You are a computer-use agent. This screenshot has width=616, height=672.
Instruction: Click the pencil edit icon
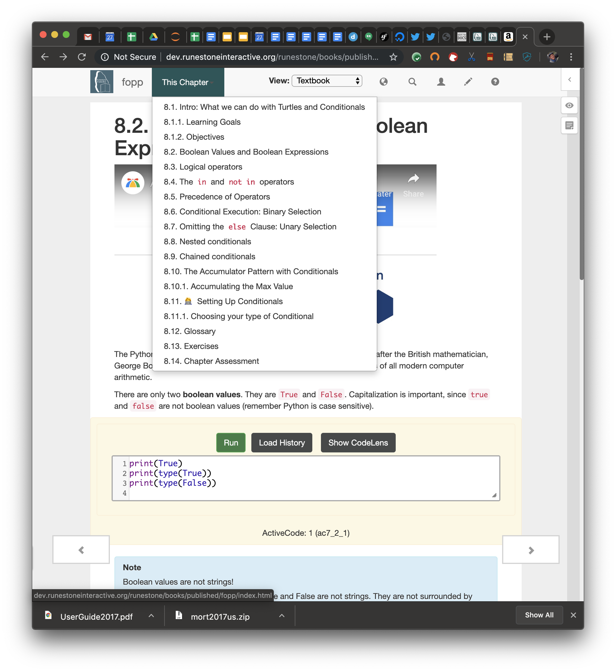468,82
